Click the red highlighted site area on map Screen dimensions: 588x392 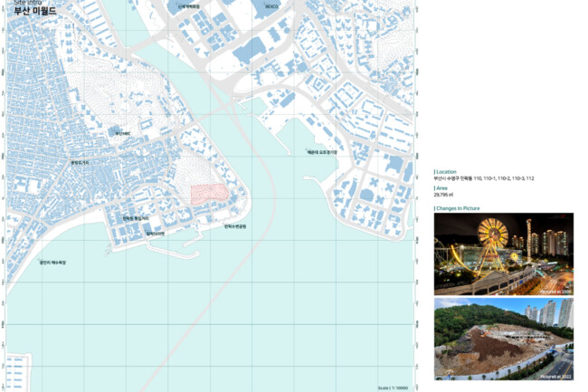point(207,193)
